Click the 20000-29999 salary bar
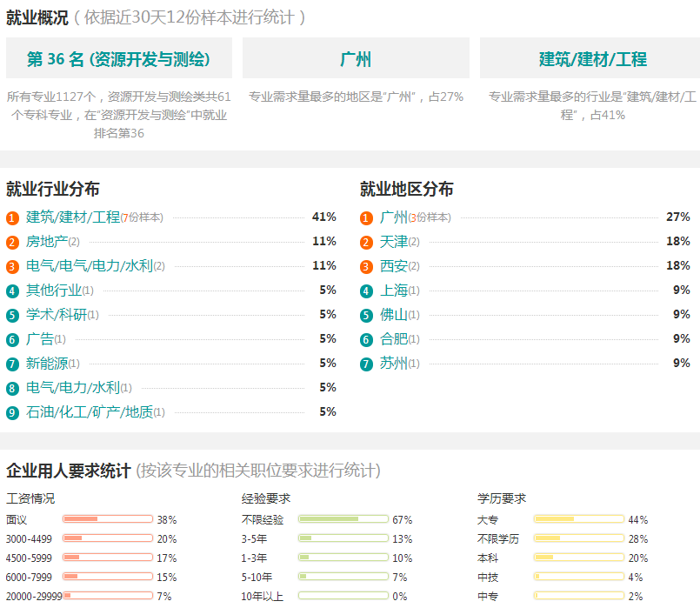This screenshot has height=608, width=700. (x=108, y=596)
